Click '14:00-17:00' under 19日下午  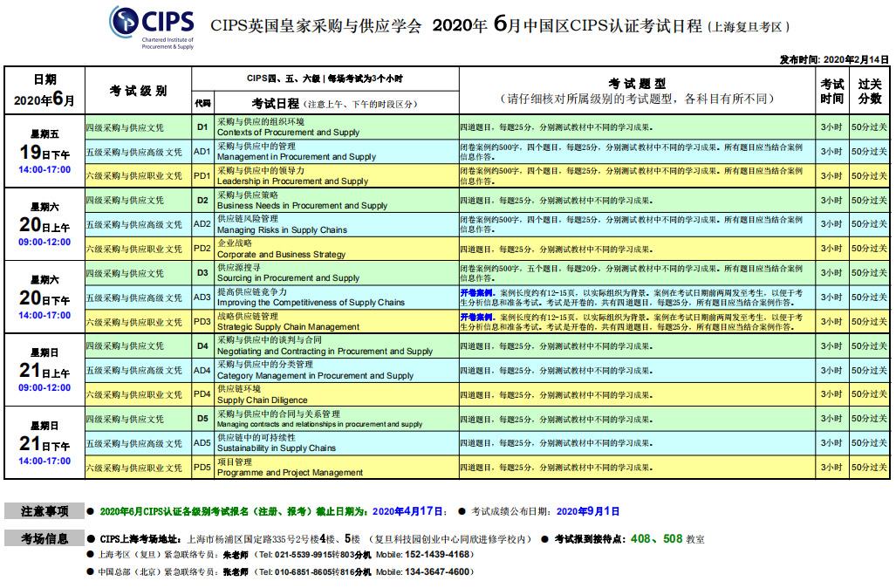(x=44, y=170)
